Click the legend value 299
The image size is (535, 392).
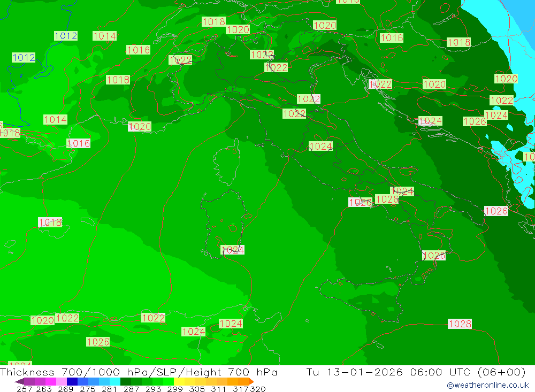click(175, 389)
